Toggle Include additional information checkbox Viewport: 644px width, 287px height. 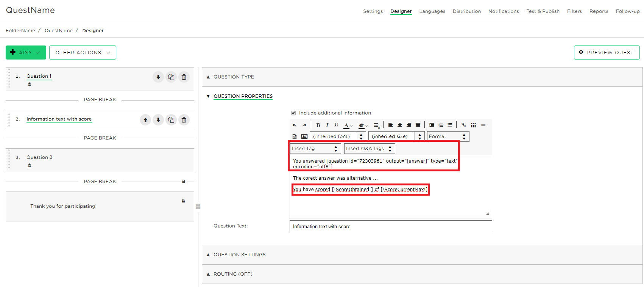pos(293,113)
